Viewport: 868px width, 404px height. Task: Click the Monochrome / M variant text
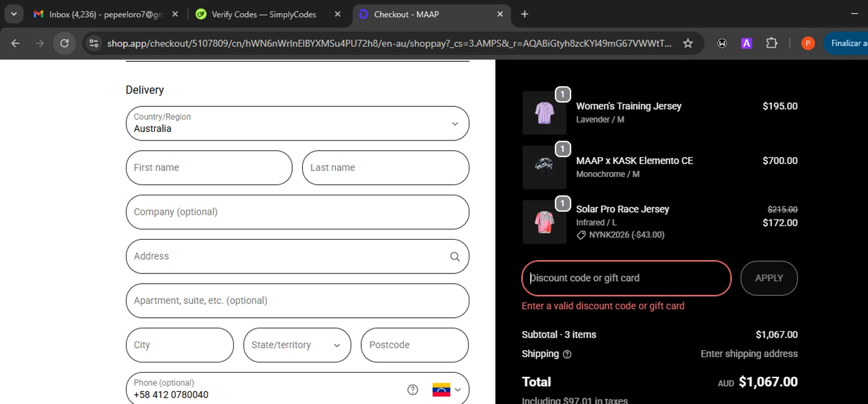[608, 174]
